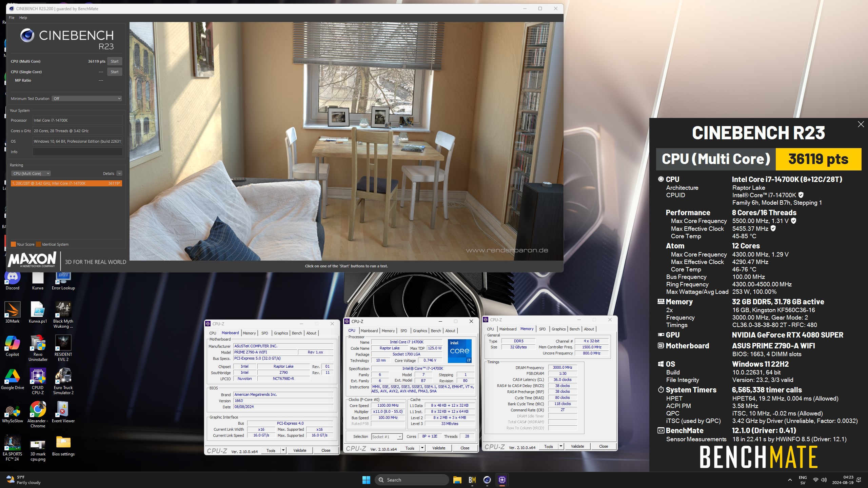Switch to Bench tab in middle CPU-Z window
The image size is (868, 488).
(436, 331)
